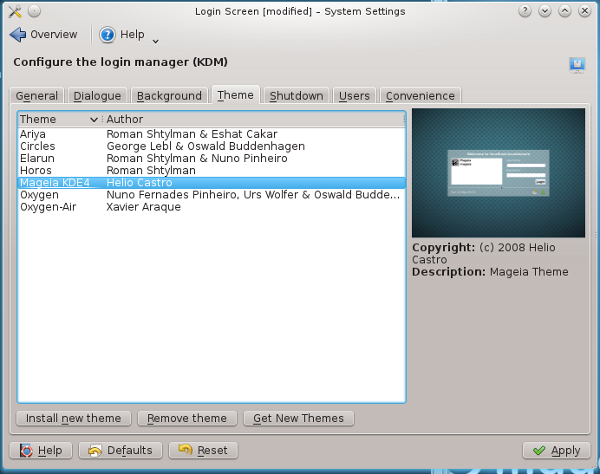The height and width of the screenshot is (474, 600).
Task: Select the Horos theme
Action: (212, 170)
